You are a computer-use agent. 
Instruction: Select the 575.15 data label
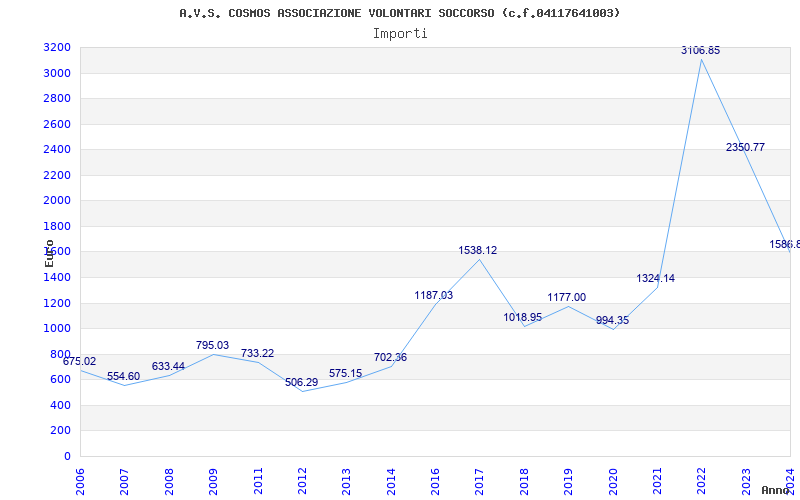click(345, 373)
